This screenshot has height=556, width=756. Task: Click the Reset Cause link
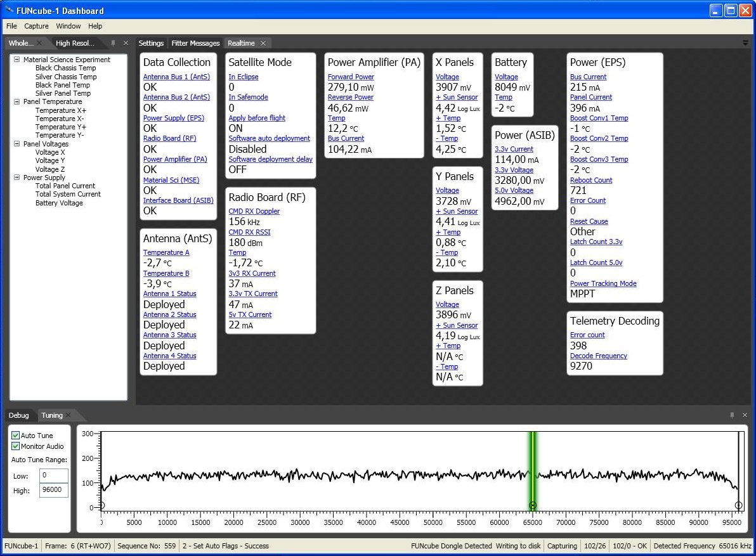[589, 221]
